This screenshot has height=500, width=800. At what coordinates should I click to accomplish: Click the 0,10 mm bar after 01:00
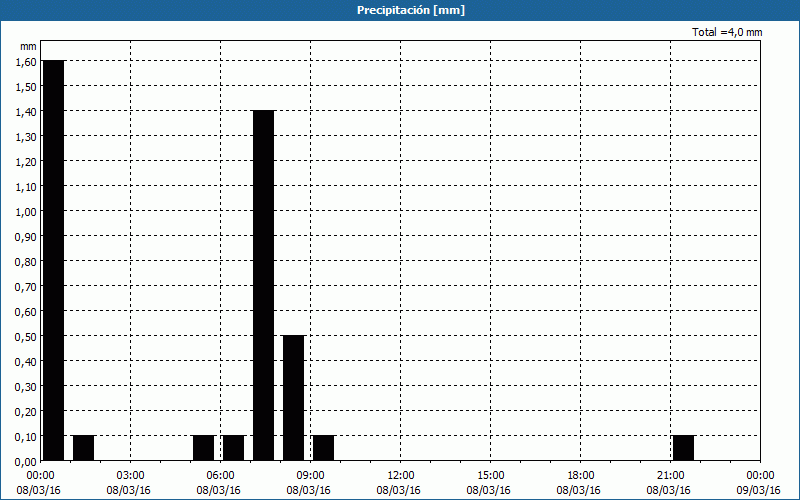[x=84, y=448]
